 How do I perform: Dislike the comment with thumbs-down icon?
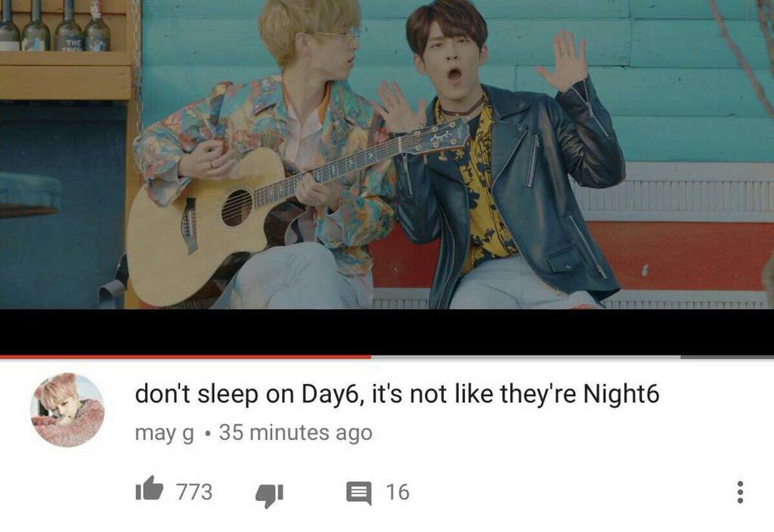pyautogui.click(x=270, y=495)
